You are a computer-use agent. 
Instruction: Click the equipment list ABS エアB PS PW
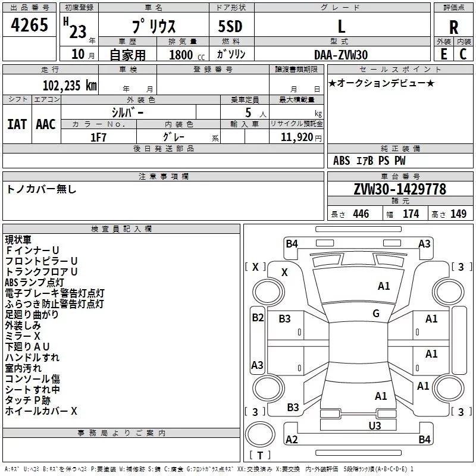tap(369, 161)
